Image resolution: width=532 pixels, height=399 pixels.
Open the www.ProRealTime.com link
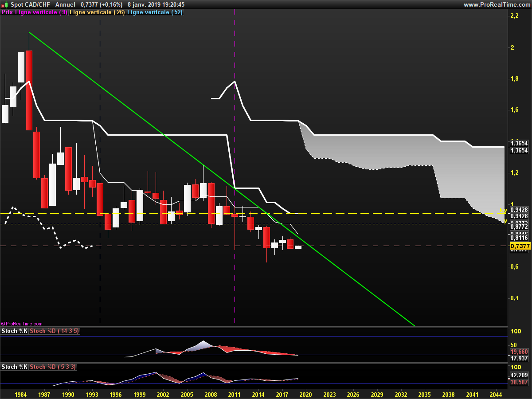pyautogui.click(x=497, y=4)
